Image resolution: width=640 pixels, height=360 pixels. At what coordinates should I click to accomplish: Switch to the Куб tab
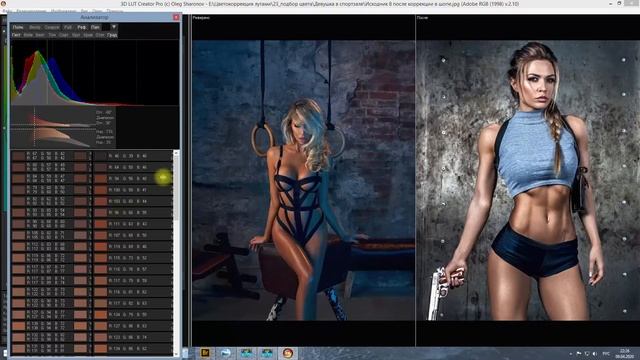[68, 27]
